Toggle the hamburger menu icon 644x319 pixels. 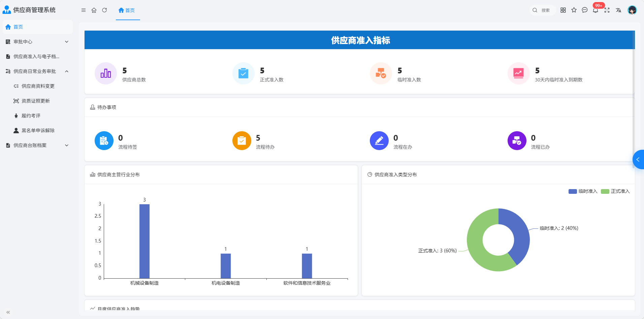(x=84, y=10)
